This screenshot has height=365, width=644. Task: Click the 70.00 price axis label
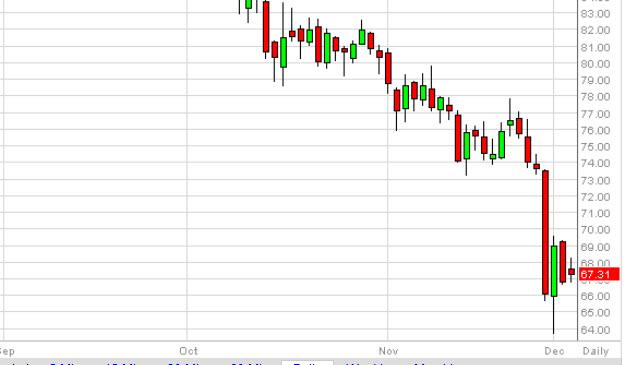(x=595, y=230)
